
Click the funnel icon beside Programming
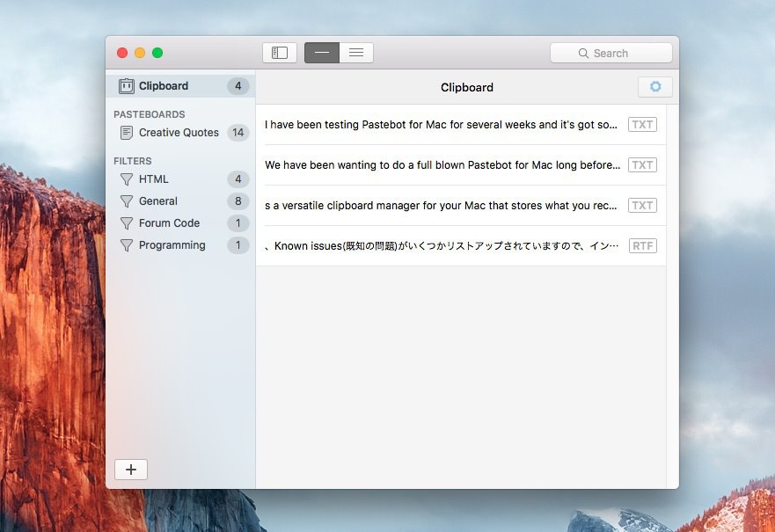pos(127,245)
